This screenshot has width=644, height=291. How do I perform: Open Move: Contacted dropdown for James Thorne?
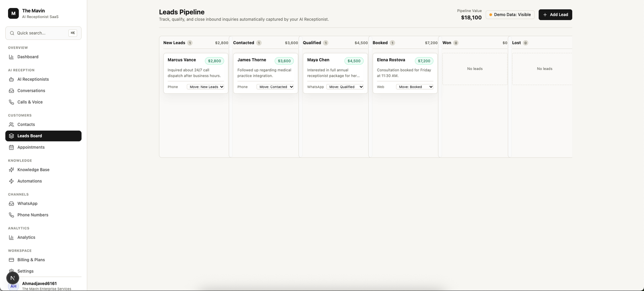(x=275, y=87)
